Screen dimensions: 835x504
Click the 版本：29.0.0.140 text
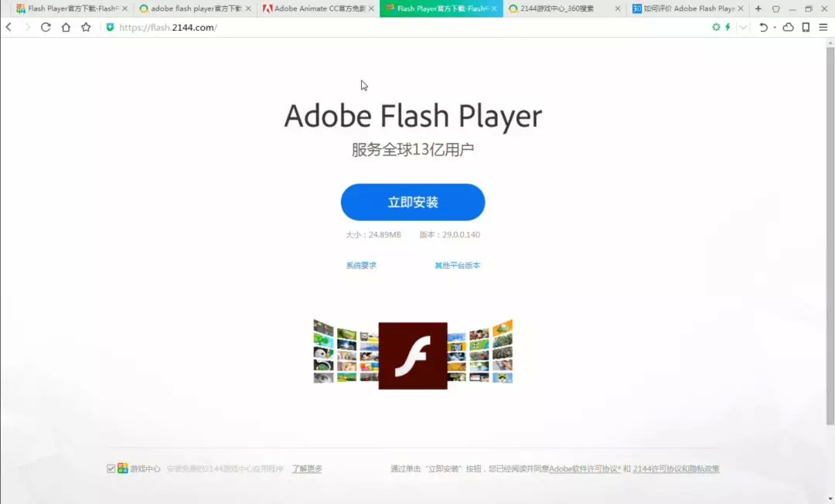[449, 235]
